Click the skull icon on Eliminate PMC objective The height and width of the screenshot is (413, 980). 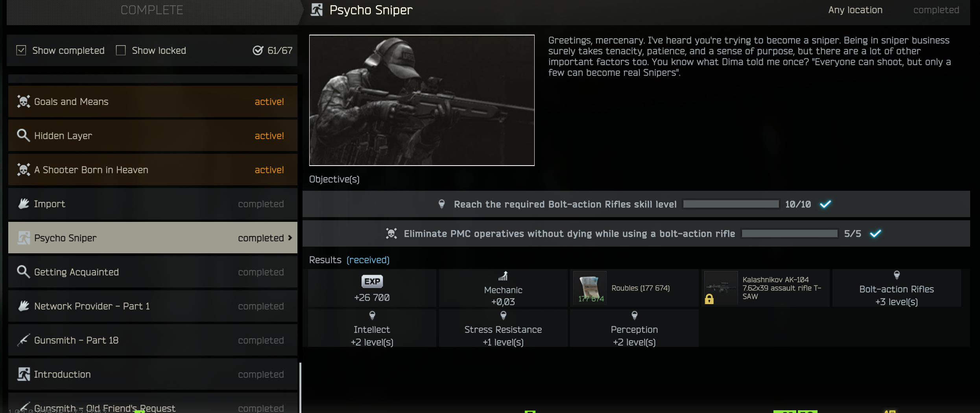coord(391,234)
